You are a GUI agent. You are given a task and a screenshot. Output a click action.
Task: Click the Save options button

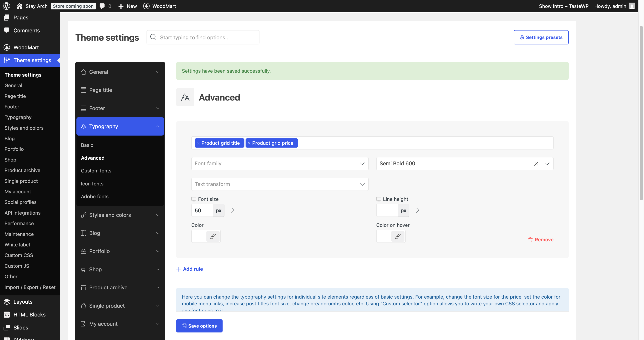click(199, 326)
